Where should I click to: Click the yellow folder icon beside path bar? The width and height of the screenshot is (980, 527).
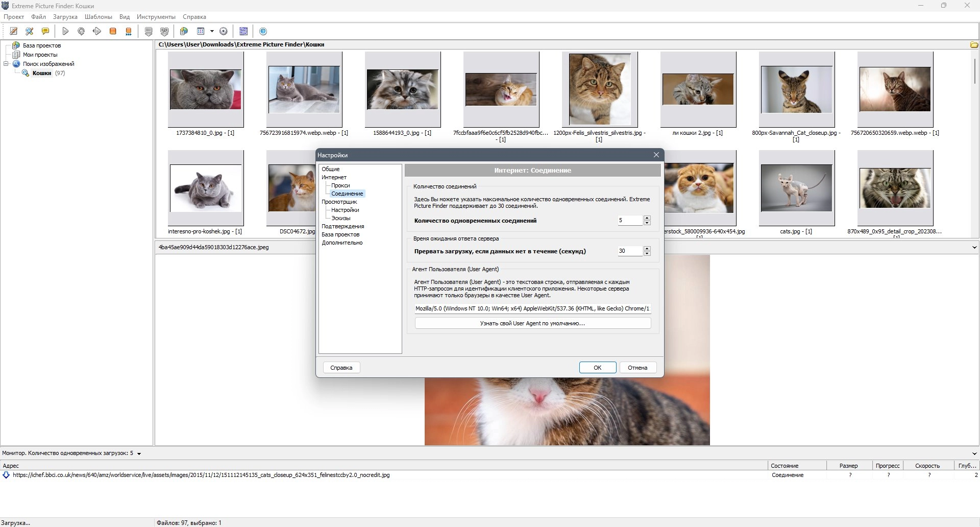click(974, 45)
